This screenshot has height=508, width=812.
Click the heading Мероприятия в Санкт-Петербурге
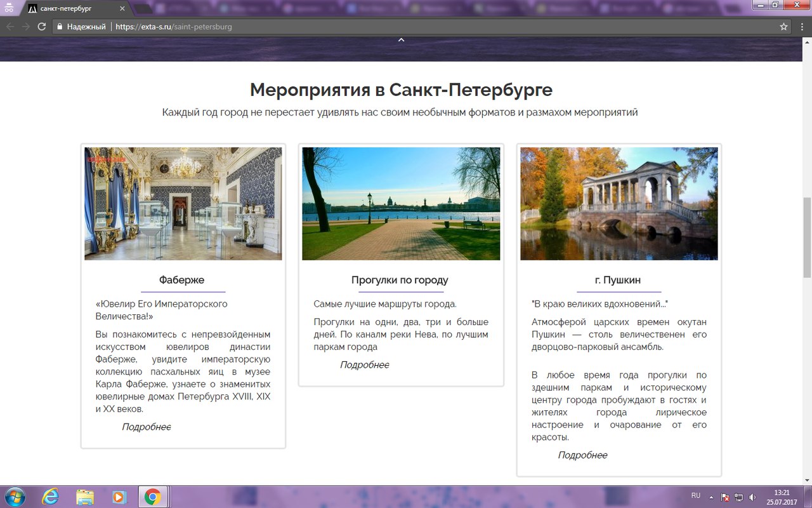click(x=401, y=90)
